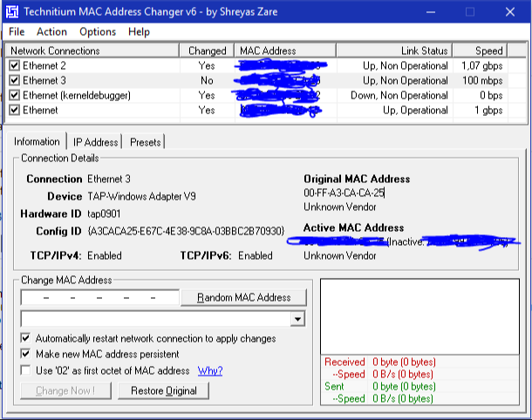Image resolution: width=532 pixels, height=420 pixels.
Task: Click the Technitium app icon in title bar
Action: (12, 12)
